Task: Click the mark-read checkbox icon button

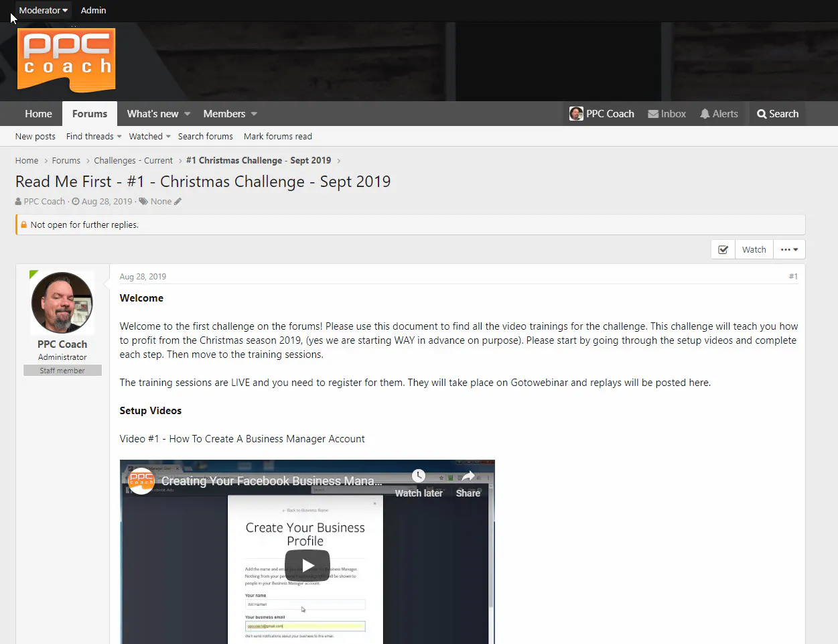Action: [x=723, y=249]
